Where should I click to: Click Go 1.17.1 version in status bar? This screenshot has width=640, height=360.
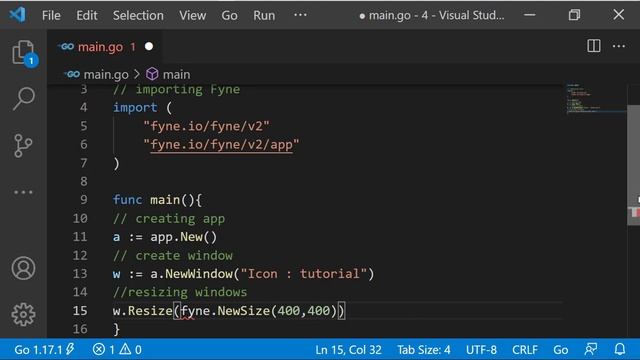(44, 349)
